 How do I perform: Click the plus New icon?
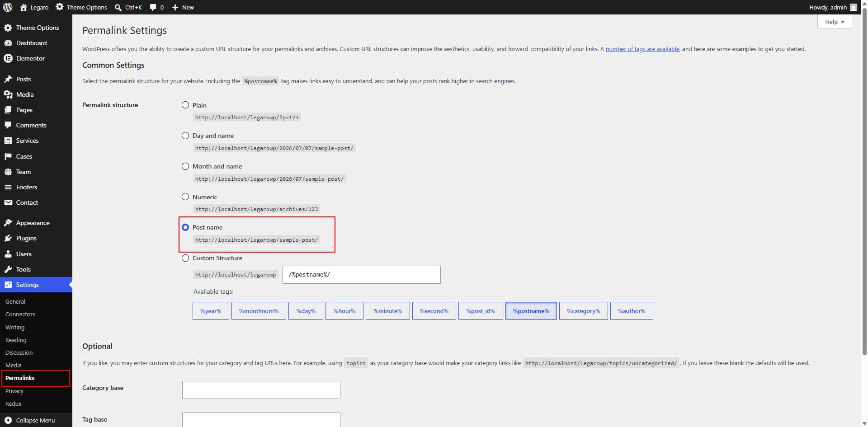[175, 8]
